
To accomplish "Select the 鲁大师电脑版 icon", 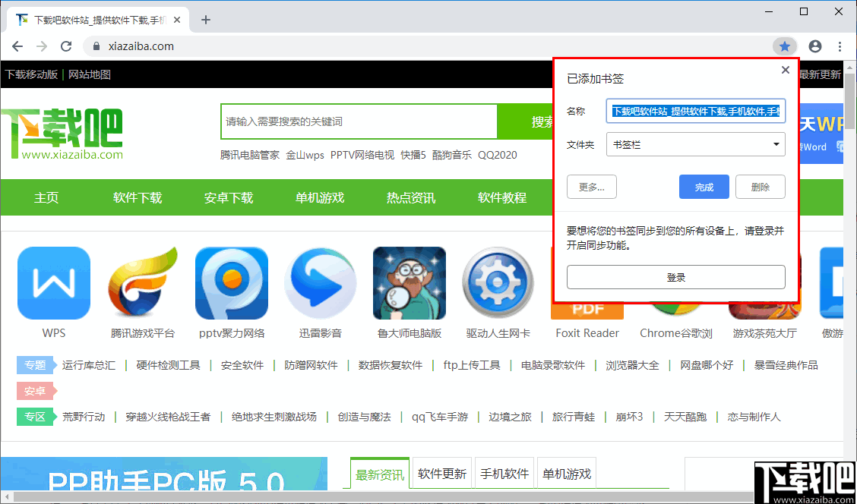I will 409,283.
